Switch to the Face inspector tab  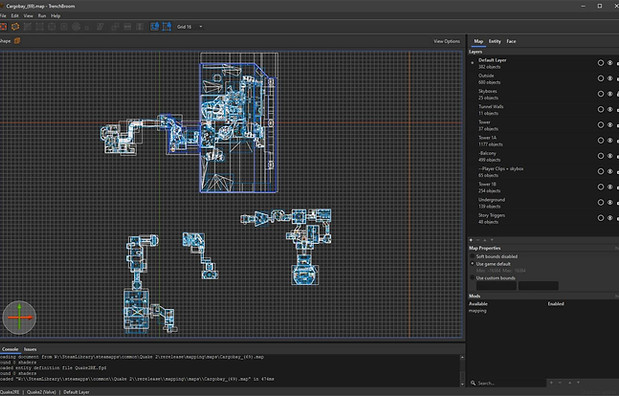511,41
